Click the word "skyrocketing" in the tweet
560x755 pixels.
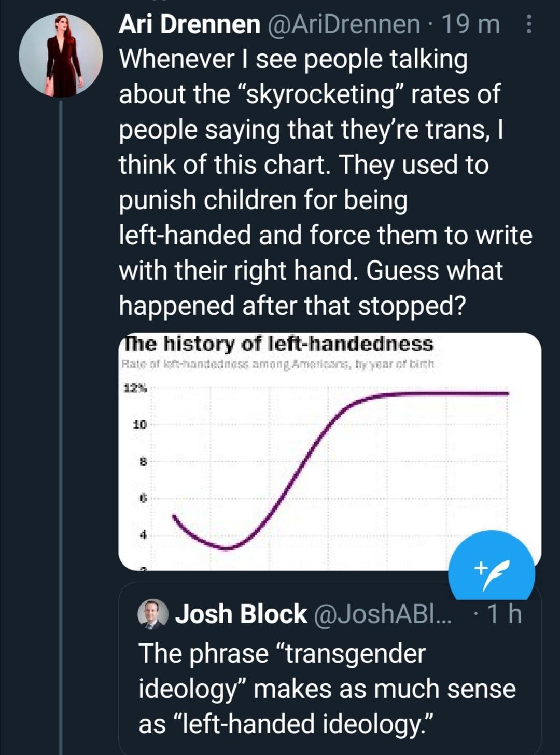click(320, 94)
